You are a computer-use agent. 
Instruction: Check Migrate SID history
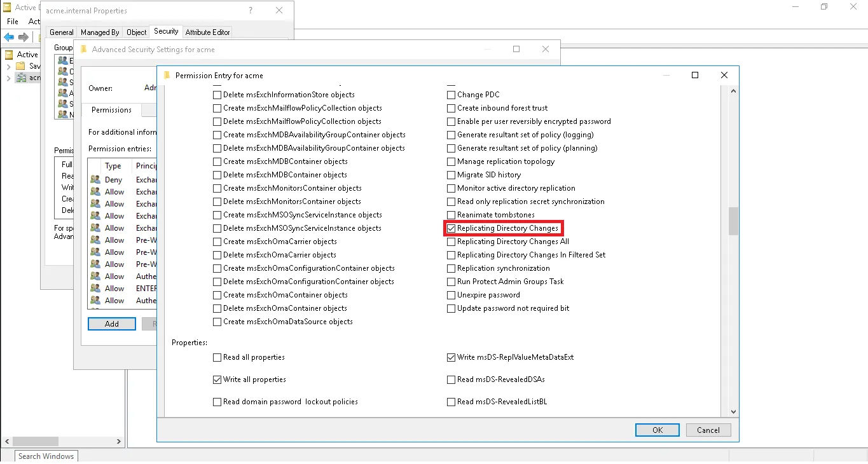[x=451, y=175]
